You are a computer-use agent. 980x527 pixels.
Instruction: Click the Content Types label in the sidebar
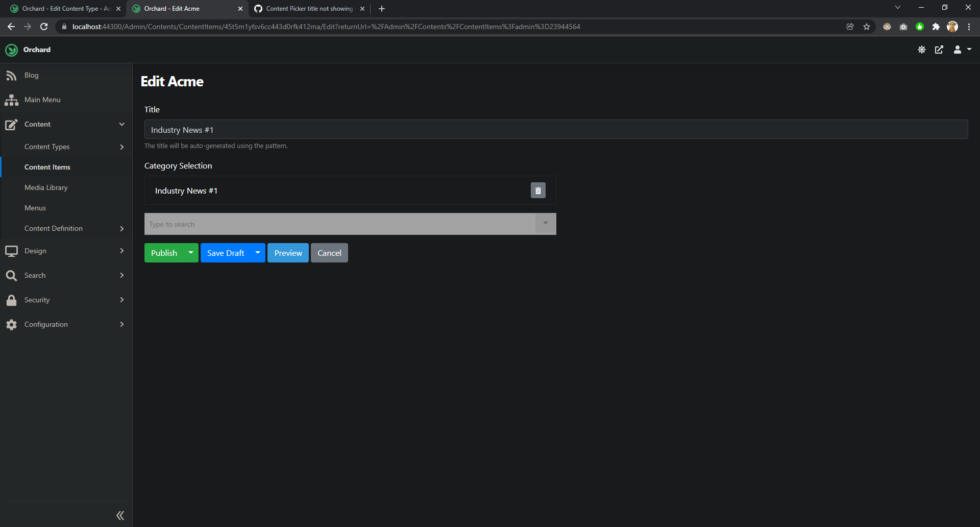click(47, 147)
